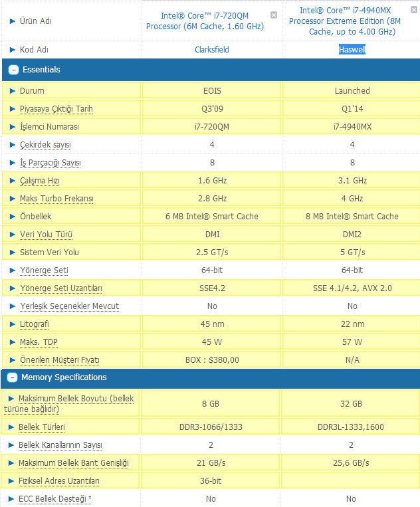Open the Intel Core i7-4940MX Extreme Edition link
The height and width of the screenshot is (507, 420).
click(345, 21)
